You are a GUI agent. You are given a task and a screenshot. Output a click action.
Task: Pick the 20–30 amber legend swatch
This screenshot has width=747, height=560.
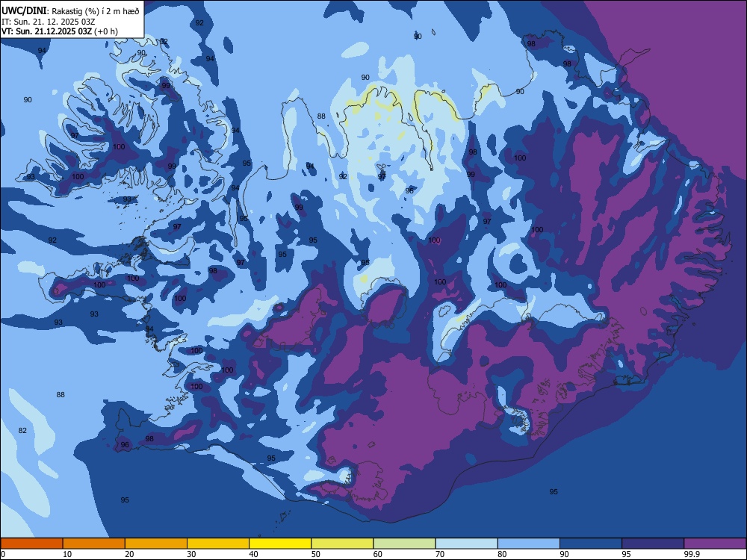[156, 544]
